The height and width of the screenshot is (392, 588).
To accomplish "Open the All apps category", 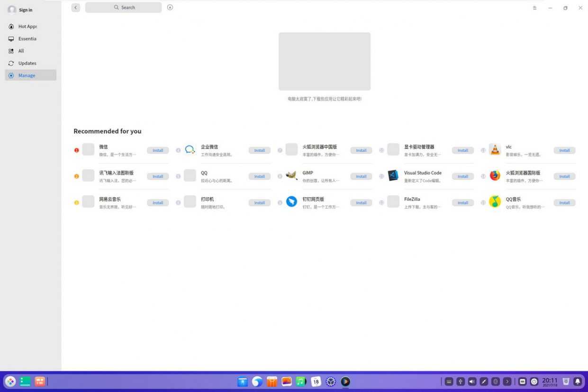I will point(21,51).
